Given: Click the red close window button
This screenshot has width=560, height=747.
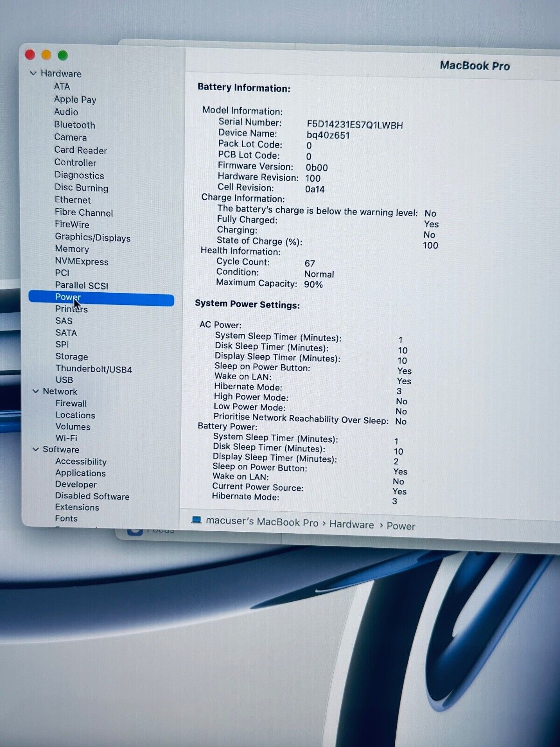Looking at the screenshot, I should click(x=30, y=55).
